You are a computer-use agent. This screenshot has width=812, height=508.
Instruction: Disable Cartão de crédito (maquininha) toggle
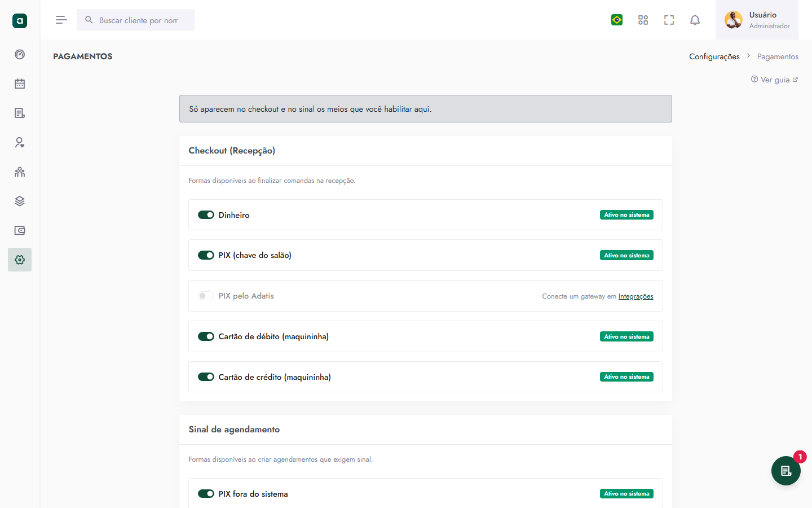click(x=206, y=377)
